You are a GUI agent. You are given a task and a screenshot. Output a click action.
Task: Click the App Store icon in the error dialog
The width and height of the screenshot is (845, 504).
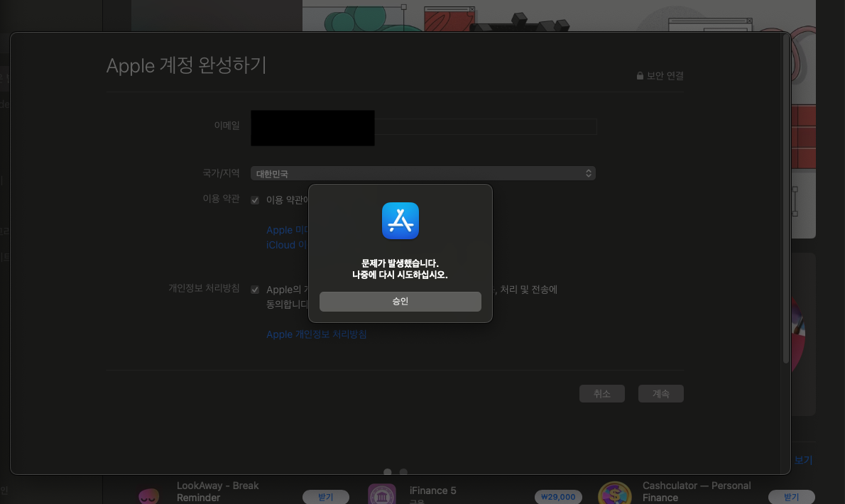[400, 221]
